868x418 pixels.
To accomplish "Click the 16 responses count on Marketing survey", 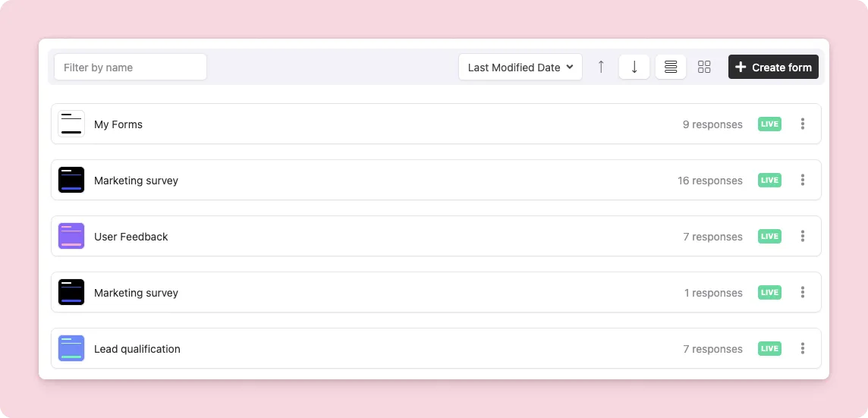I will [710, 181].
